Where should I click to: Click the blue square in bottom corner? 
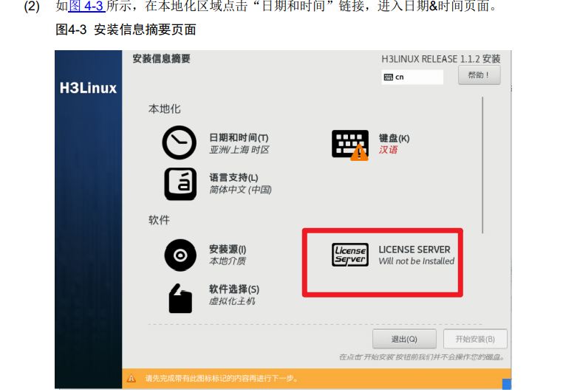pyautogui.click(x=507, y=384)
